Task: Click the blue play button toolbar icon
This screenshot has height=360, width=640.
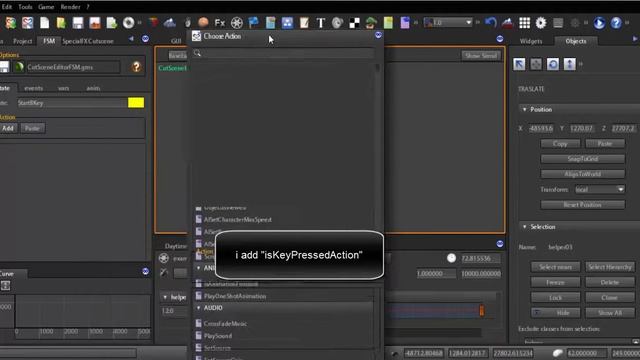Action: click(599, 23)
